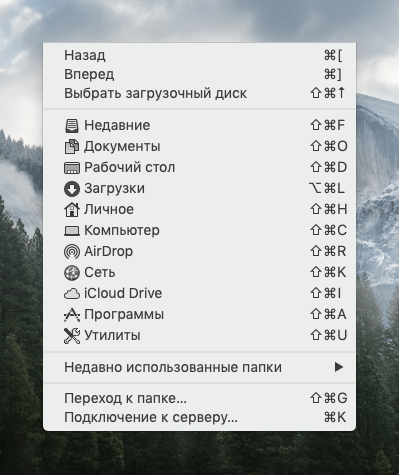Go to Рабочий стол label

(129, 168)
